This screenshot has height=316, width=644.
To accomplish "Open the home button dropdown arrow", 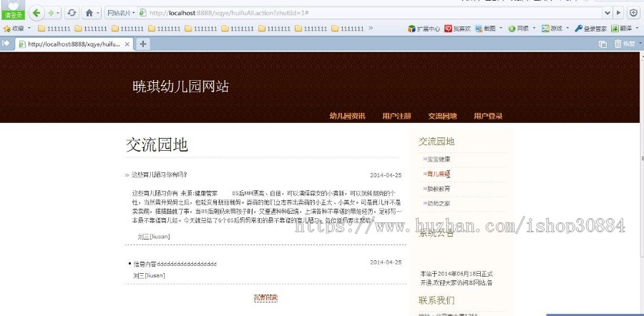I will (98, 13).
